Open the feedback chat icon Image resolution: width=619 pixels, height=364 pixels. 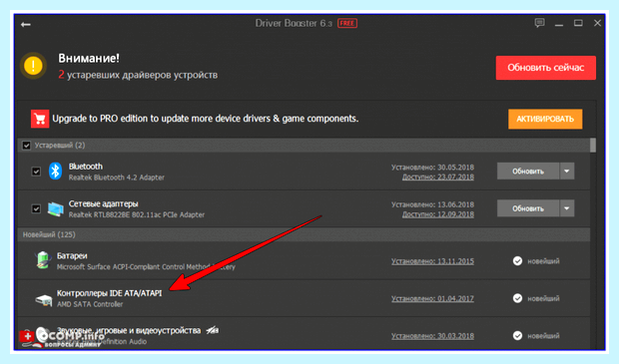pyautogui.click(x=540, y=23)
